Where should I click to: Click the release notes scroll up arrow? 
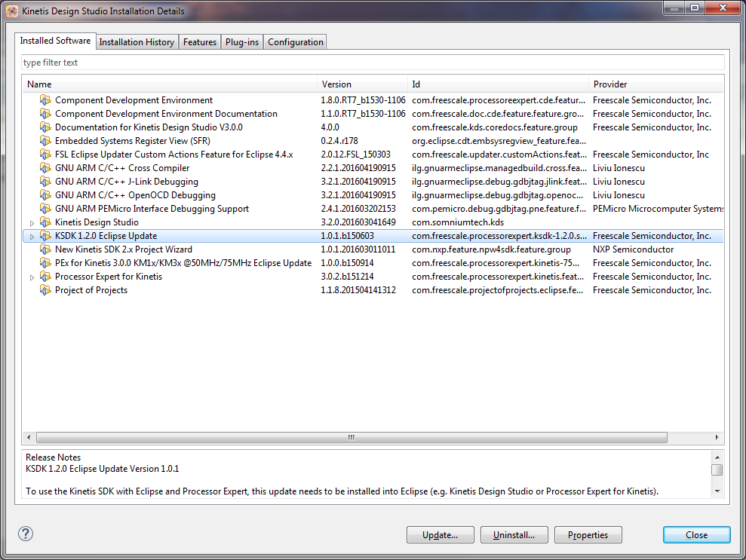717,457
